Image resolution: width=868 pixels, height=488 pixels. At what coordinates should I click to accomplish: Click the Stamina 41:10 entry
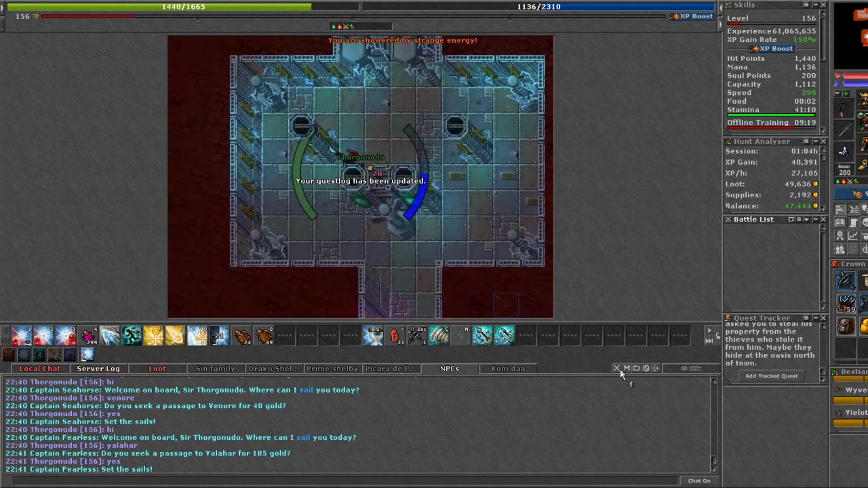pos(772,110)
